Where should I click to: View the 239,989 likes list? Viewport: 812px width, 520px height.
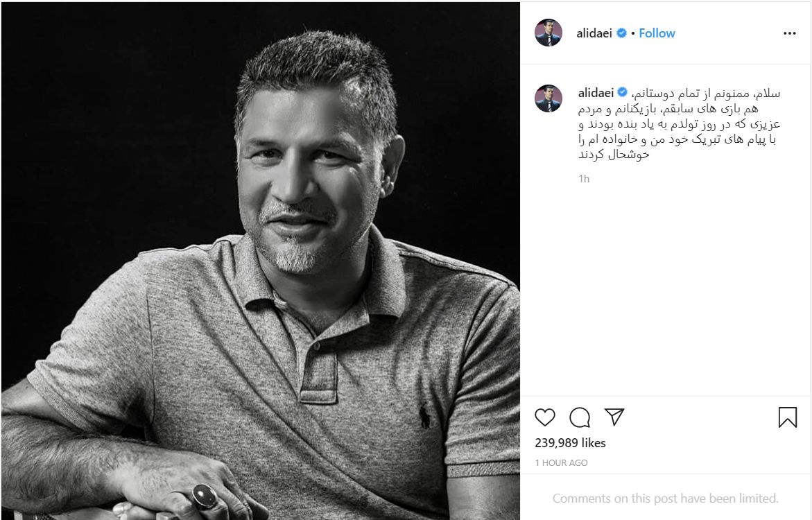(x=570, y=443)
